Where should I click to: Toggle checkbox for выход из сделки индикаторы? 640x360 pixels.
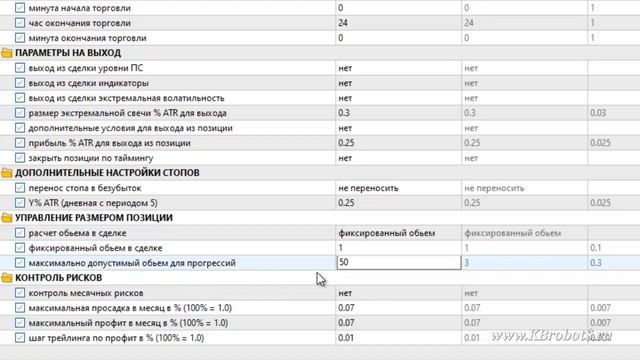click(20, 83)
